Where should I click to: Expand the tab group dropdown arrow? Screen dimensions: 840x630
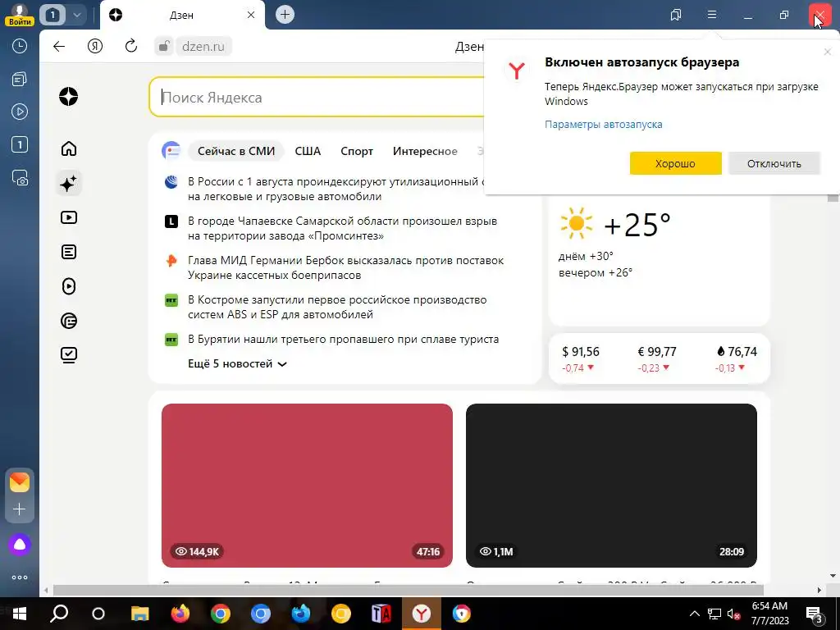coord(76,15)
